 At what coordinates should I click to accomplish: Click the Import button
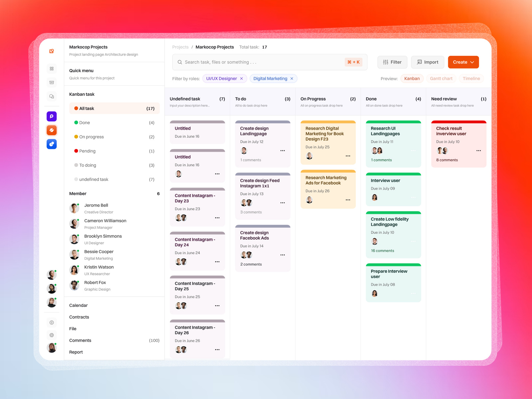[428, 62]
